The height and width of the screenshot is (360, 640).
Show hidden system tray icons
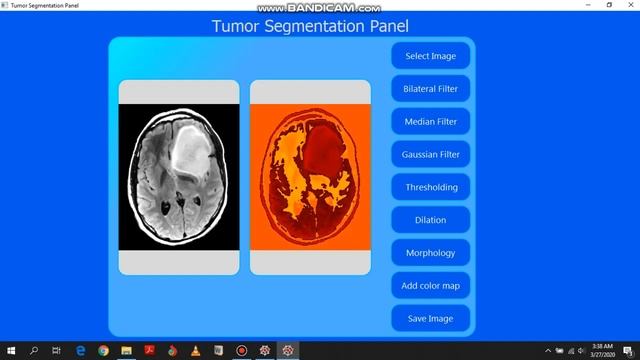pos(548,351)
